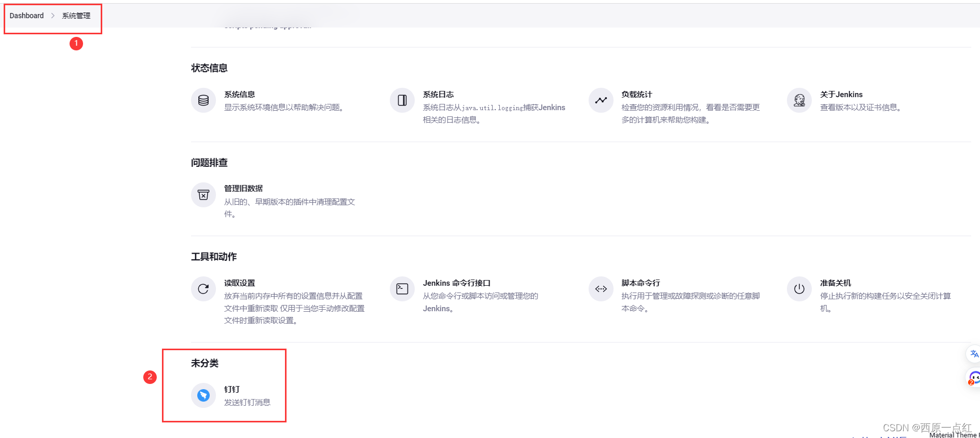Click the 未分类 section heading

[205, 363]
